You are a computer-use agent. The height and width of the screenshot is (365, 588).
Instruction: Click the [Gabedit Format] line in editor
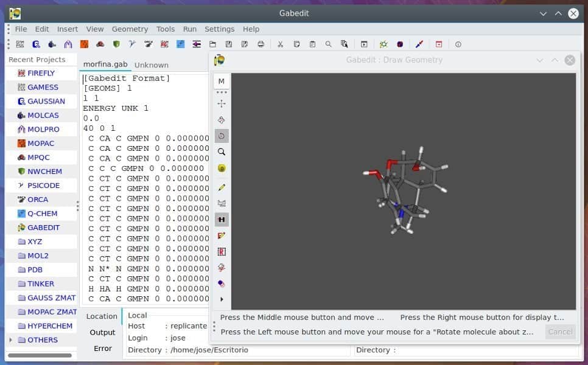coord(127,78)
